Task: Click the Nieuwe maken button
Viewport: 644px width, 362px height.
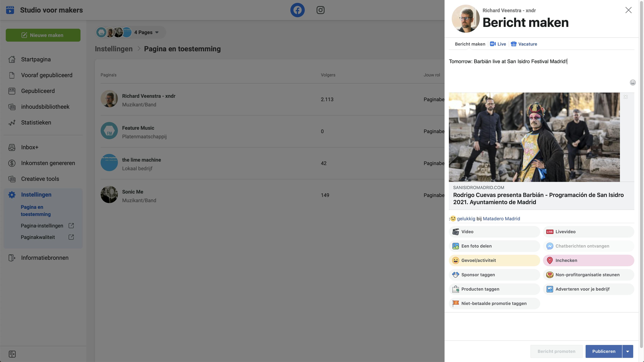Action: (43, 35)
